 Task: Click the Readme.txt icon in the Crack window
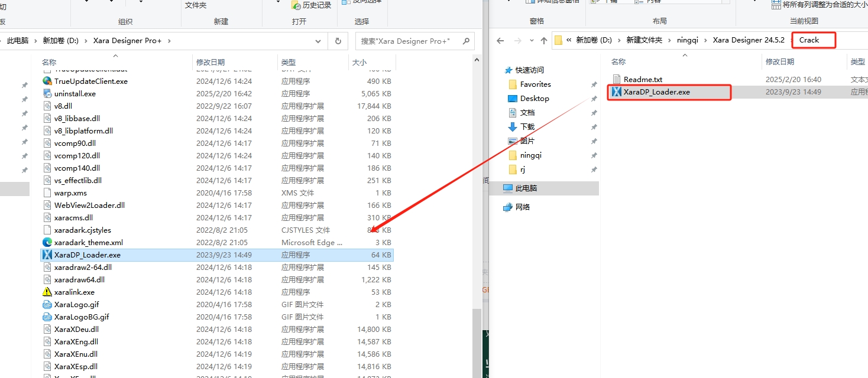click(617, 79)
